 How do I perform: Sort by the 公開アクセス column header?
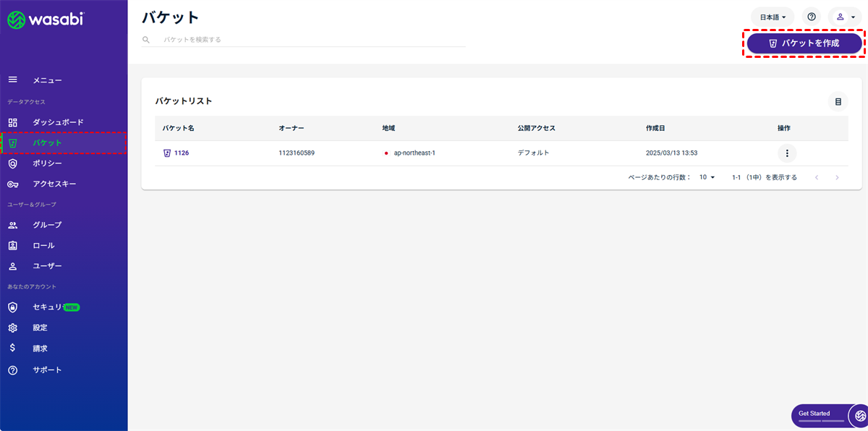537,128
